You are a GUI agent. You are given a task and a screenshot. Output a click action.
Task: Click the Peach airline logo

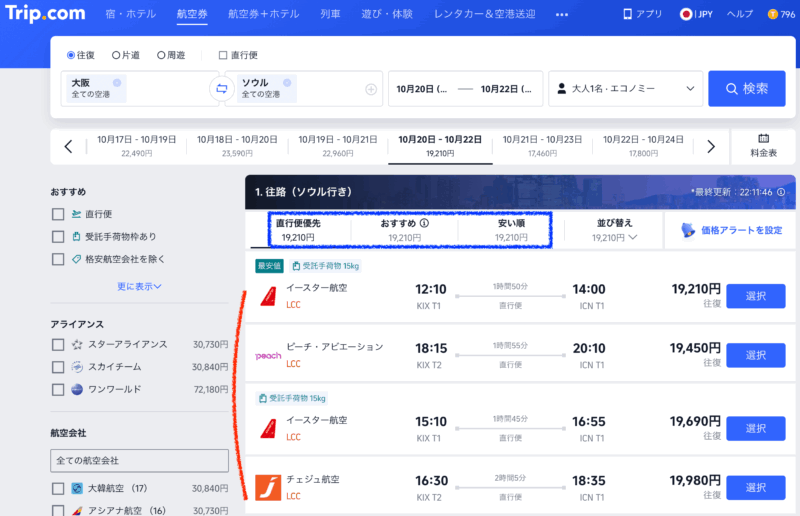coord(268,355)
